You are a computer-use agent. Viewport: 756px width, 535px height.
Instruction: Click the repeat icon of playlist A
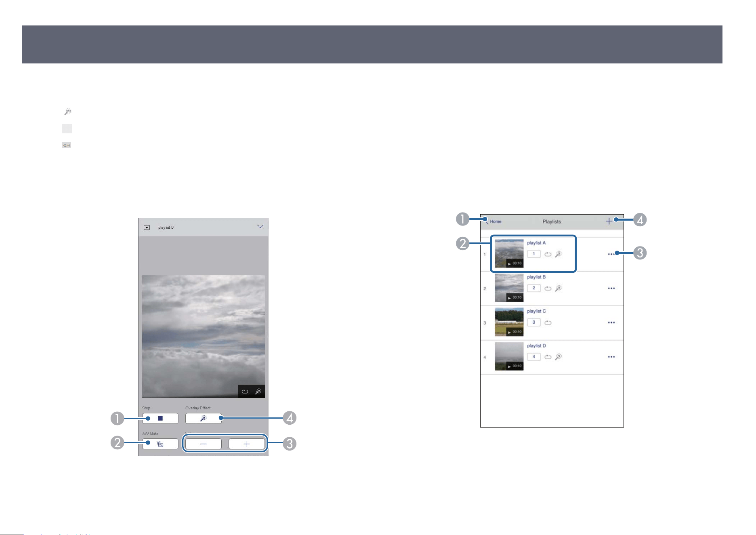pos(548,254)
